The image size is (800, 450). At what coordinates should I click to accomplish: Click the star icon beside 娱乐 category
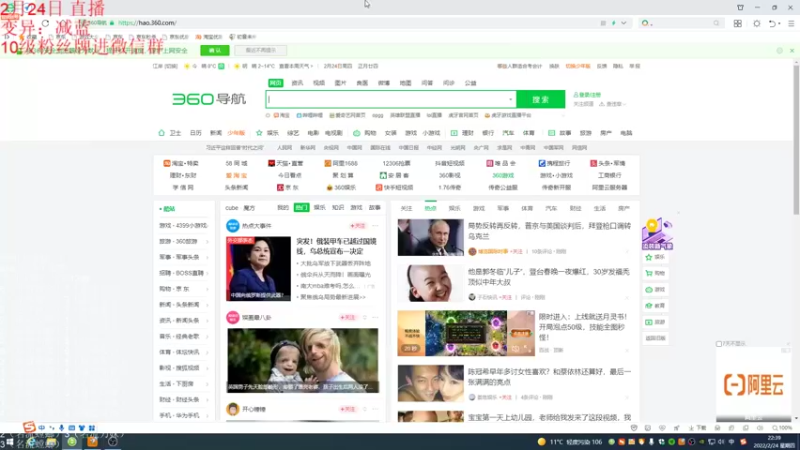pyautogui.click(x=259, y=133)
